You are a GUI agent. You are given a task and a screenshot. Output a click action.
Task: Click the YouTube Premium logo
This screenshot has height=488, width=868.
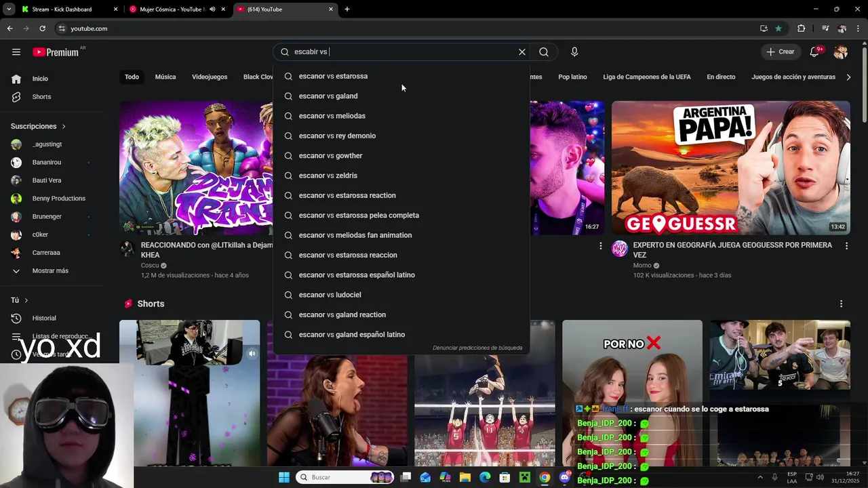coord(56,52)
